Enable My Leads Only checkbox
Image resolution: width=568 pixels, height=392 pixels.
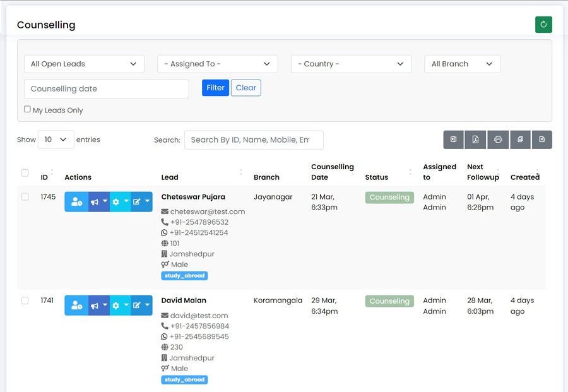point(27,109)
